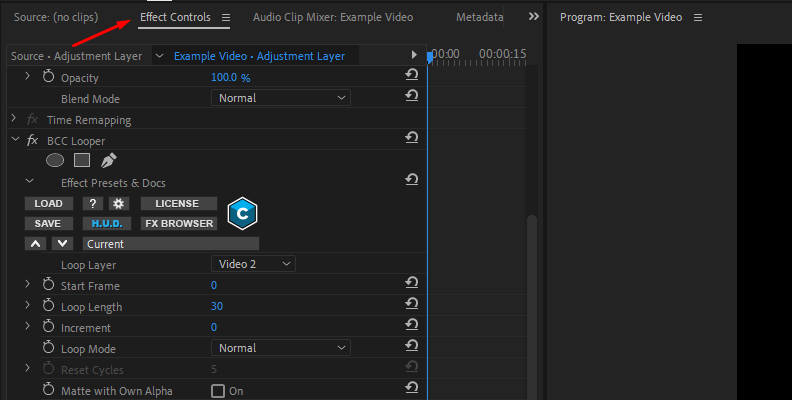Image resolution: width=792 pixels, height=400 pixels.
Task: Expand the Opacity property
Action: tap(28, 76)
